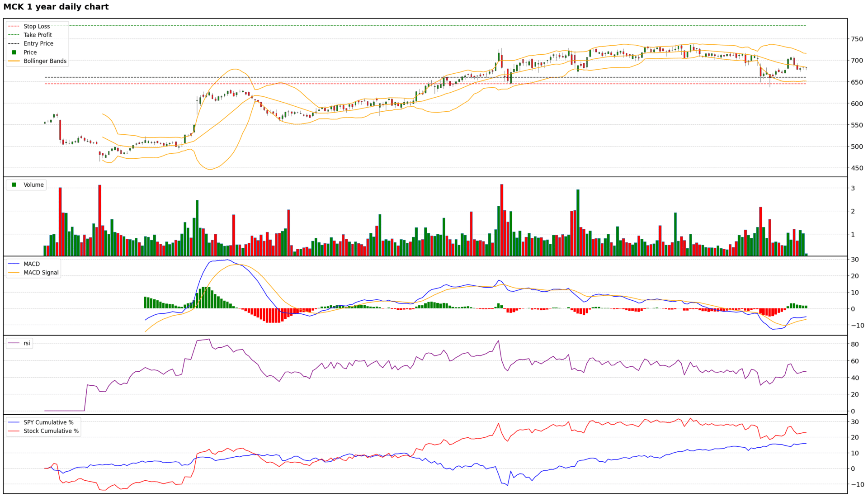The height and width of the screenshot is (497, 868).
Task: Click the Bollinger Bands legend entry
Action: pyautogui.click(x=45, y=61)
